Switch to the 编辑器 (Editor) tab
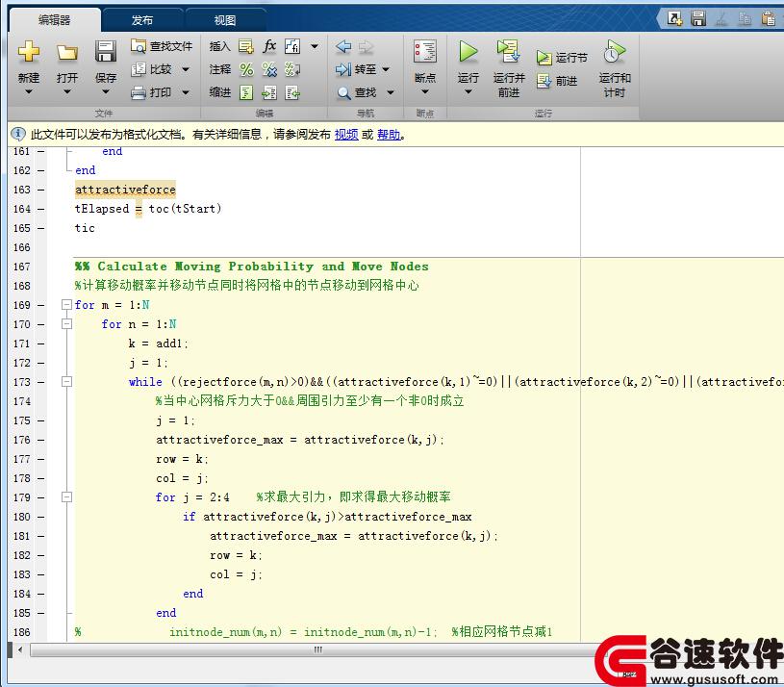This screenshot has width=784, height=687. point(55,20)
